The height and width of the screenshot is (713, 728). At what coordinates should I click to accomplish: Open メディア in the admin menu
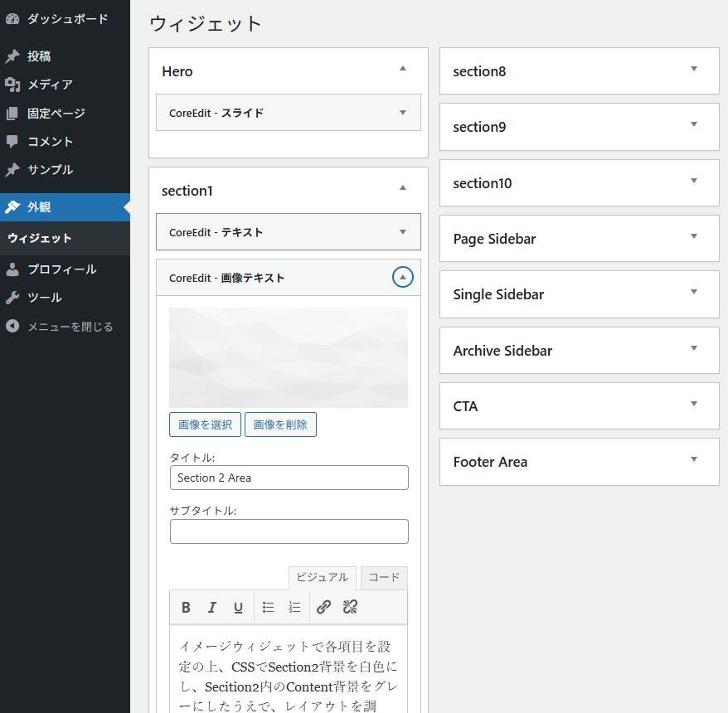(x=50, y=85)
